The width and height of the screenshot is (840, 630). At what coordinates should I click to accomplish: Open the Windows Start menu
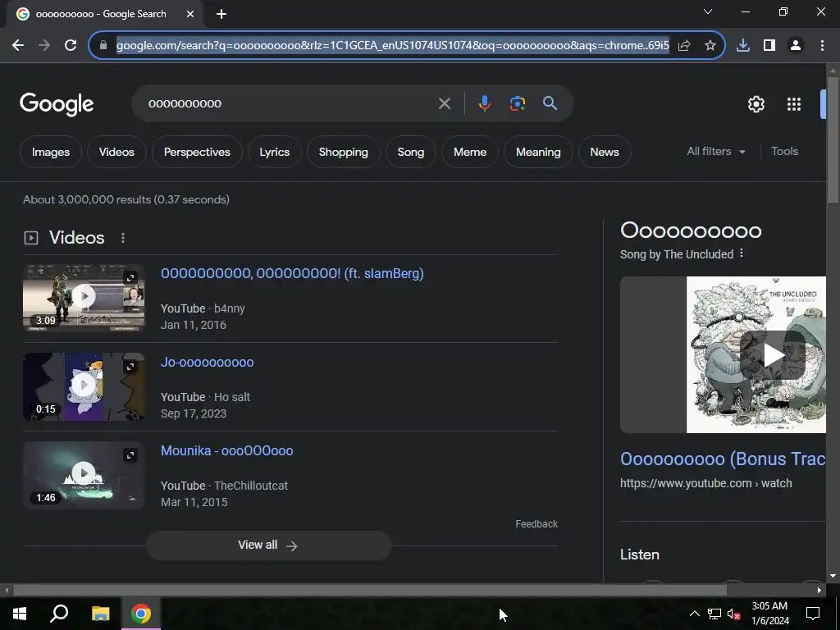click(x=20, y=614)
